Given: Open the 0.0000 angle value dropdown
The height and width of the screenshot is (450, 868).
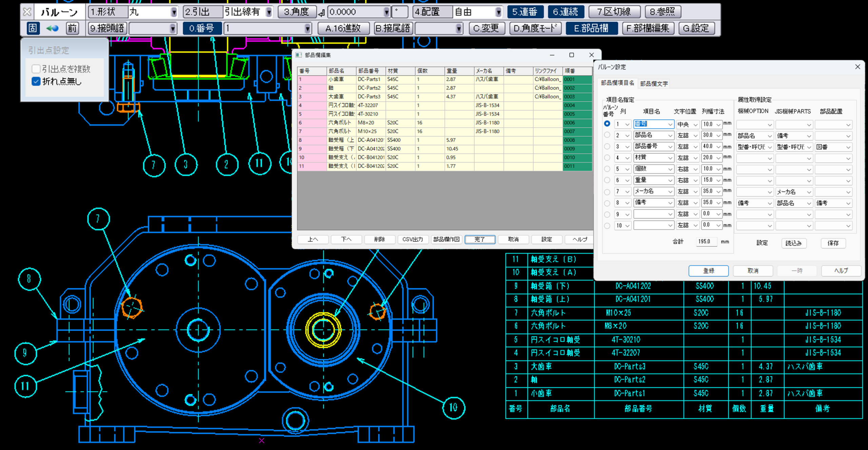Looking at the screenshot, I should (x=386, y=12).
